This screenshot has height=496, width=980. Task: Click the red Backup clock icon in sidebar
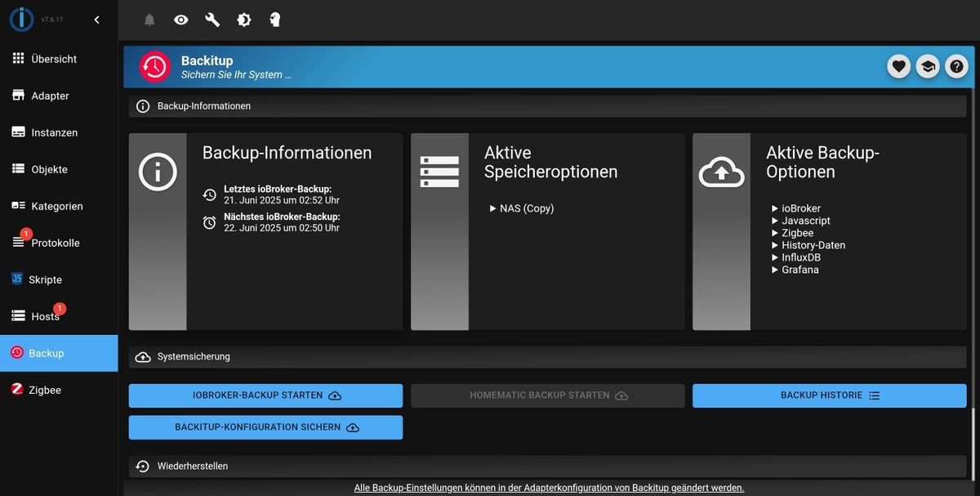coord(17,353)
